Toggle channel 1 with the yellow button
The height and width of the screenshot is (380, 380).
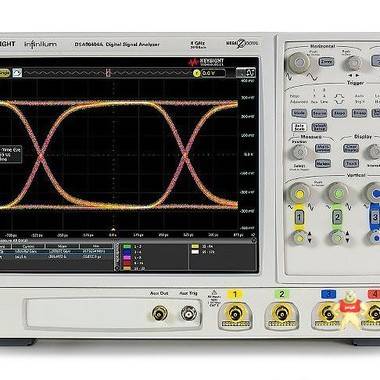point(299,218)
